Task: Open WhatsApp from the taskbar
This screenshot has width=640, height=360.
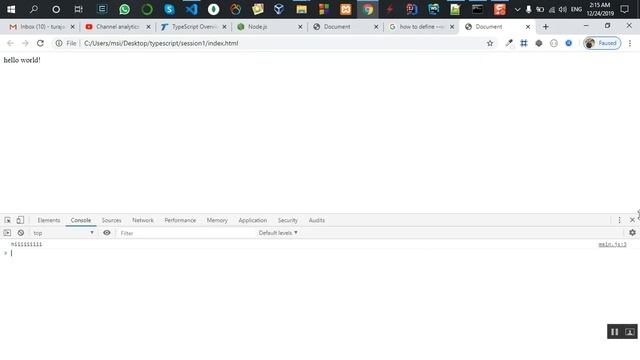Action: pos(124,9)
